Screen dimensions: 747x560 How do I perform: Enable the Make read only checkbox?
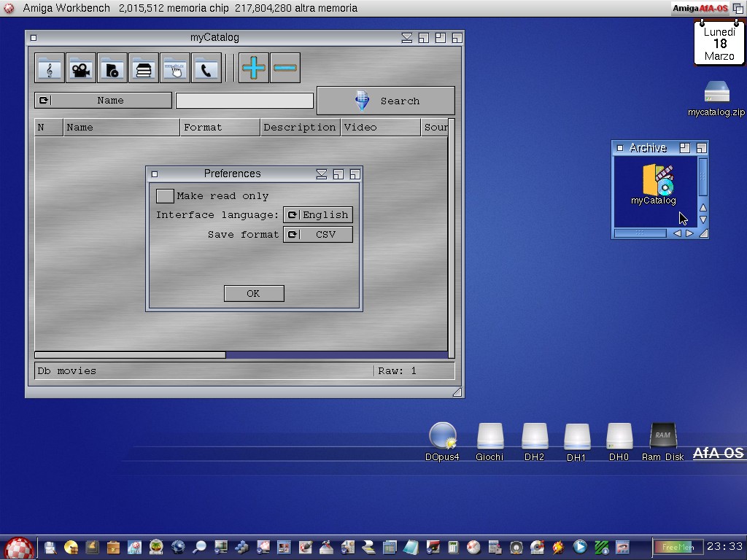tap(165, 196)
